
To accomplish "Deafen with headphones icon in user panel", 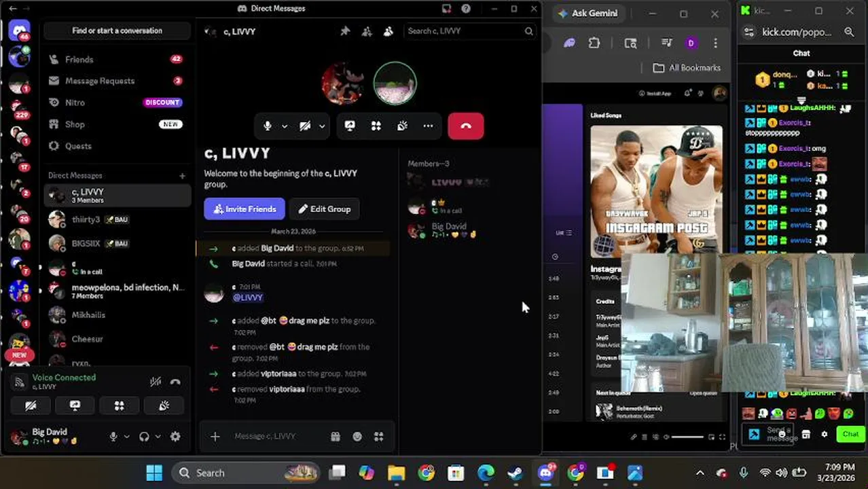I will [144, 437].
